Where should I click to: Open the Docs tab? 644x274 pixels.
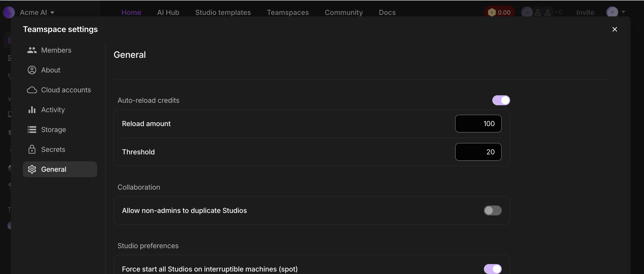click(x=387, y=12)
